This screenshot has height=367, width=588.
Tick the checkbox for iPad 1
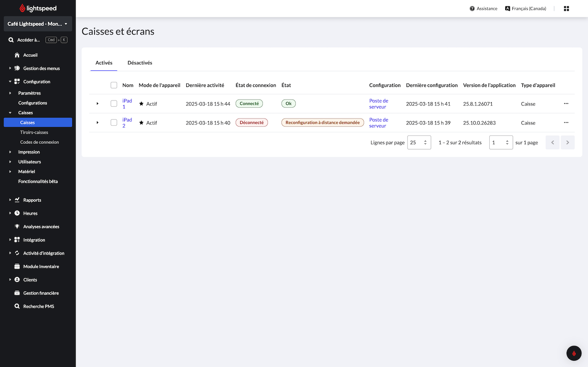(114, 104)
